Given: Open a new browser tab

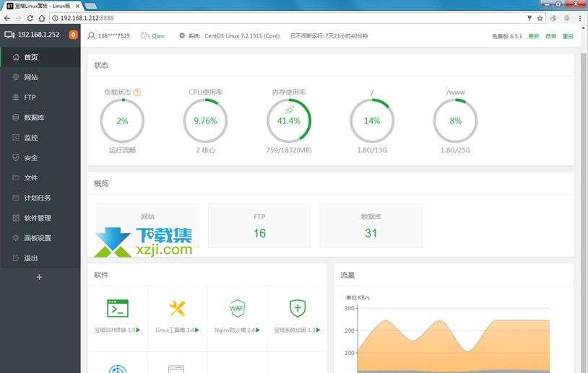Looking at the screenshot, I should tap(91, 6).
